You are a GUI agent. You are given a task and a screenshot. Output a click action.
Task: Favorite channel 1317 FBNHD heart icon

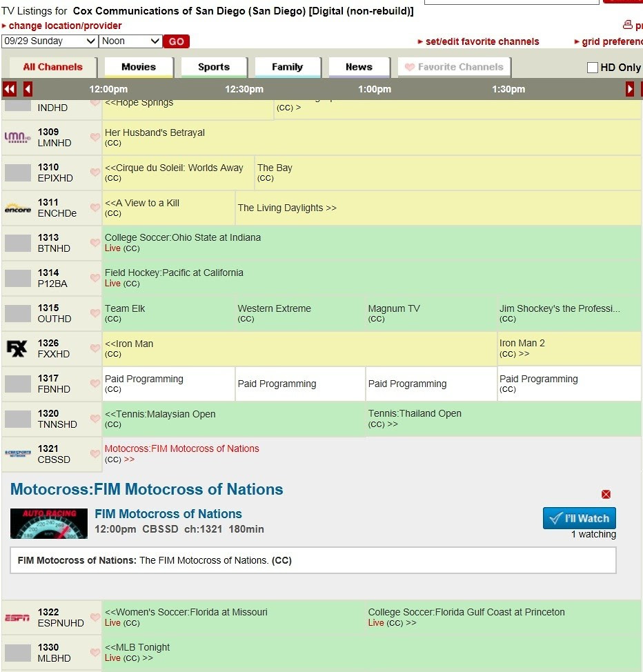coord(95,383)
